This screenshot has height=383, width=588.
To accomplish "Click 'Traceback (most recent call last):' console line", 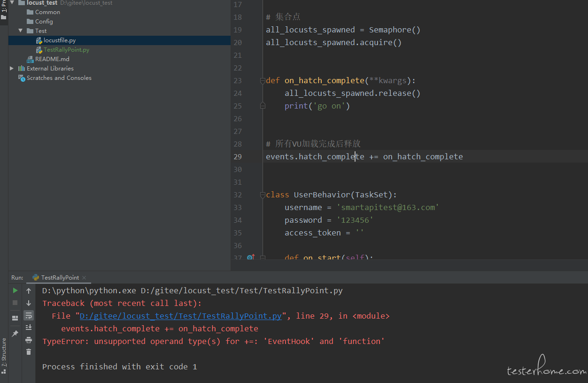I will coord(122,304).
